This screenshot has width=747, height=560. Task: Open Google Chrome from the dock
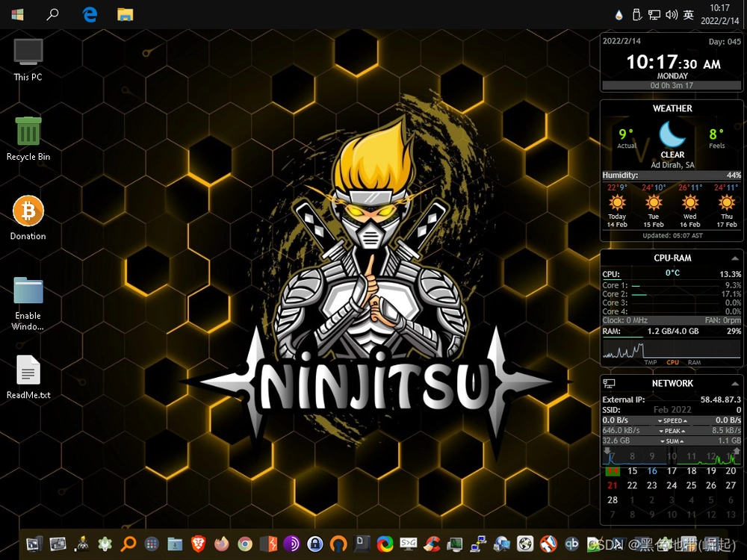pyautogui.click(x=245, y=544)
